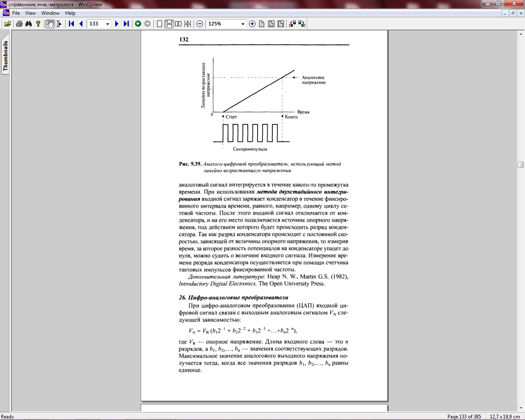
Task: Click the 'Конец' label in the diagram
Action: [x=291, y=117]
